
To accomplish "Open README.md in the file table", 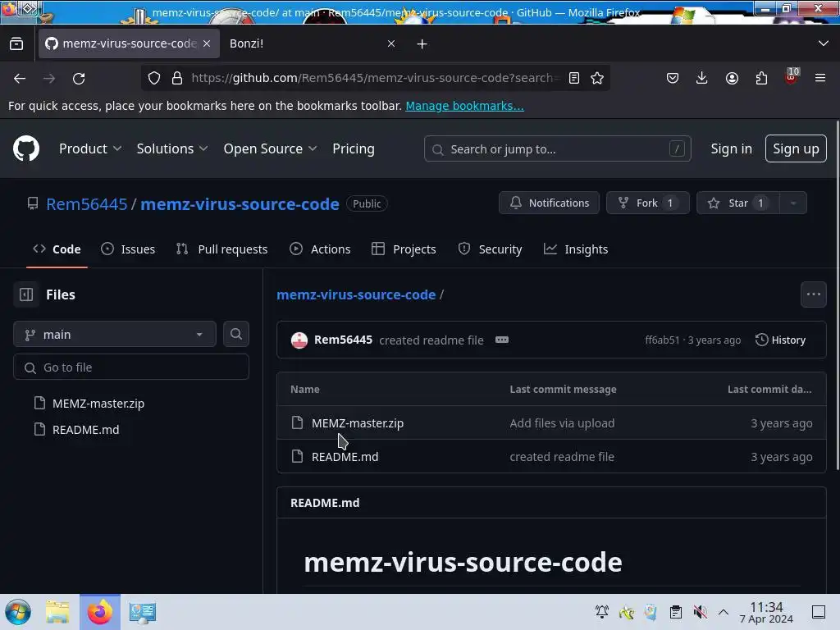I will 345,457.
